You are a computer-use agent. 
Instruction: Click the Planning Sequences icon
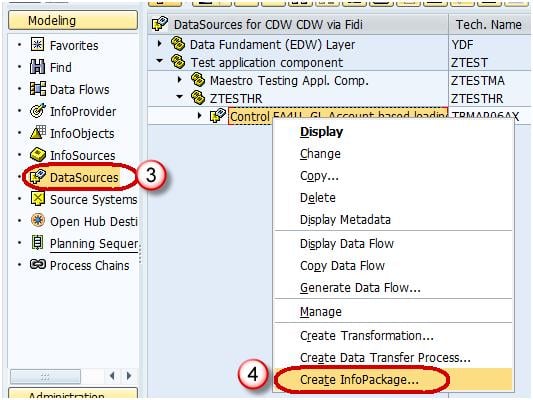click(37, 243)
